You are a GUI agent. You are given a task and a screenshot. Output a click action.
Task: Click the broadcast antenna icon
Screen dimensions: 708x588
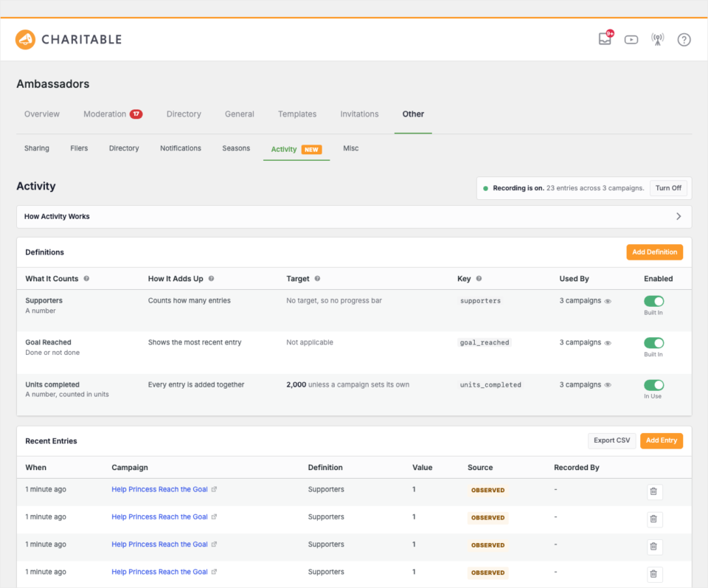pos(657,40)
